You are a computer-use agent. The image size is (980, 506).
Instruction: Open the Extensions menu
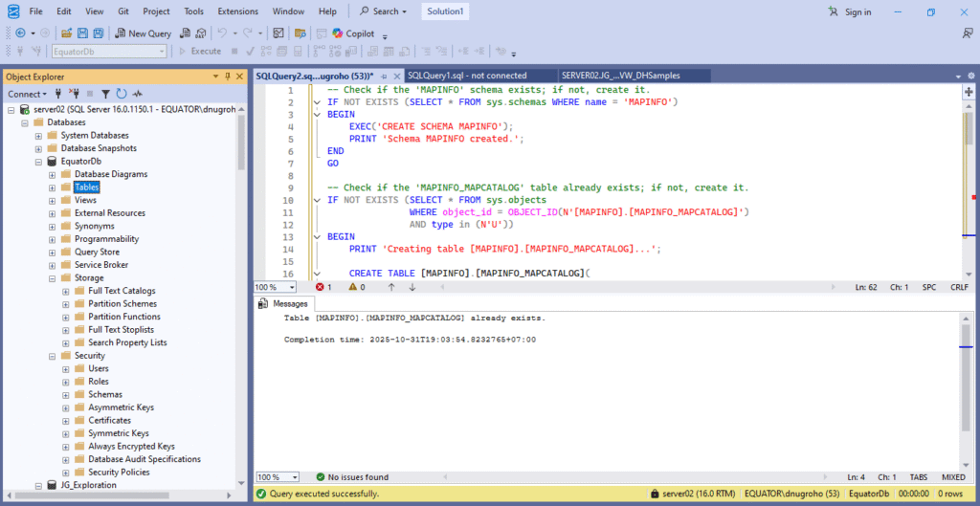point(237,11)
